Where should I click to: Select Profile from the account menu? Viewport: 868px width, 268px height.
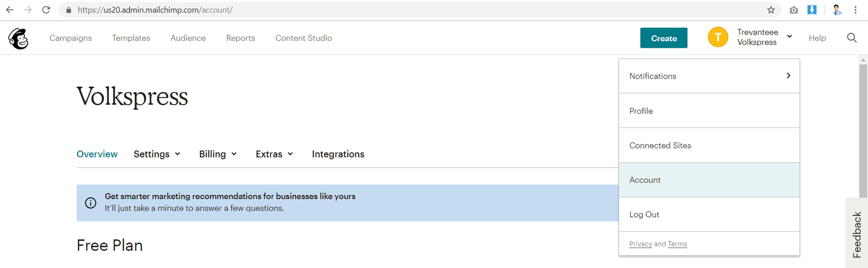pos(709,111)
